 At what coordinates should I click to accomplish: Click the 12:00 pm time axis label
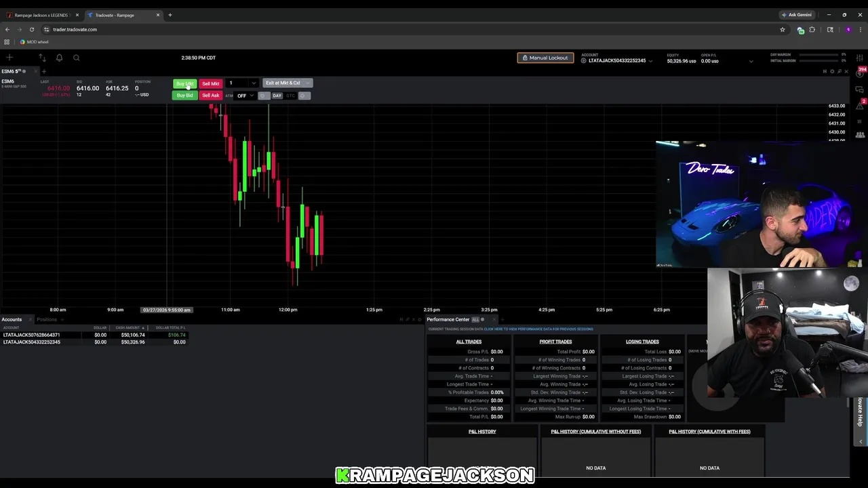288,310
